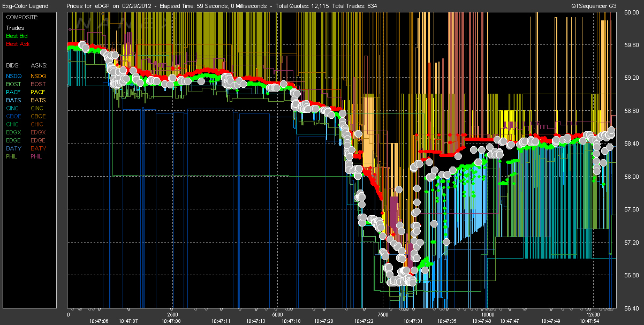This screenshot has height=325, width=644.
Task: Click BOST in the asks column
Action: 39,84
